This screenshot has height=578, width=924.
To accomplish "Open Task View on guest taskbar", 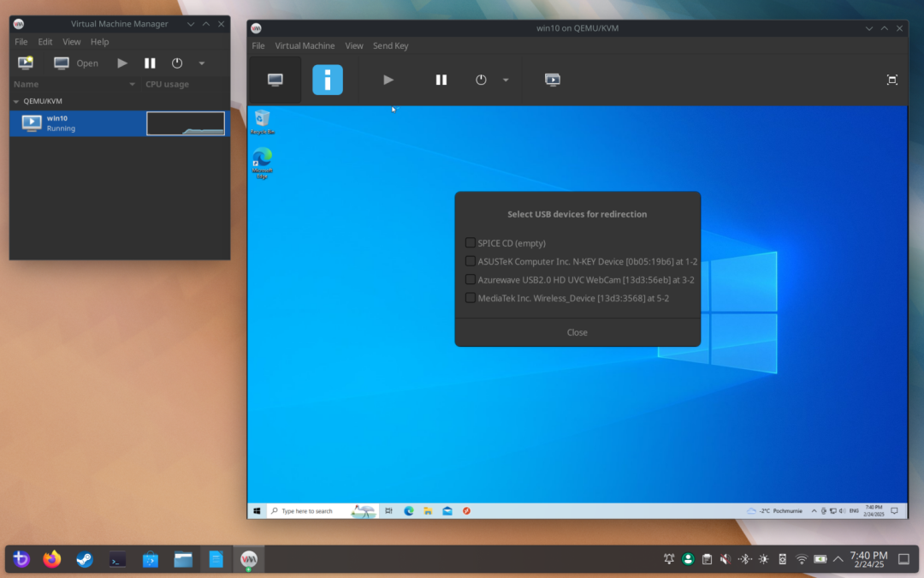I will click(389, 510).
